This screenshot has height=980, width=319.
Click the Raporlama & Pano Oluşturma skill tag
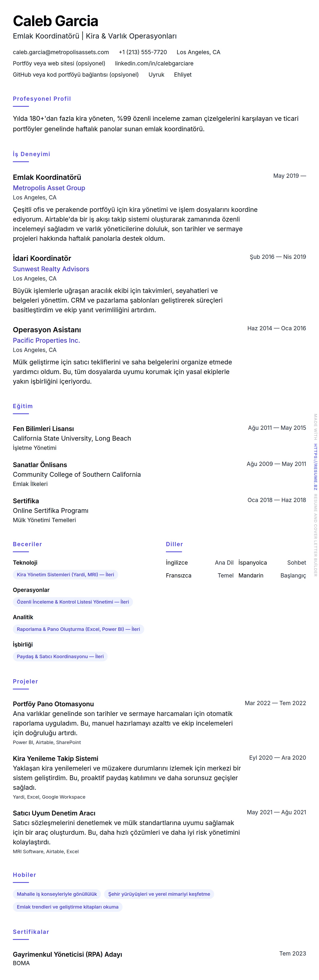(x=78, y=629)
